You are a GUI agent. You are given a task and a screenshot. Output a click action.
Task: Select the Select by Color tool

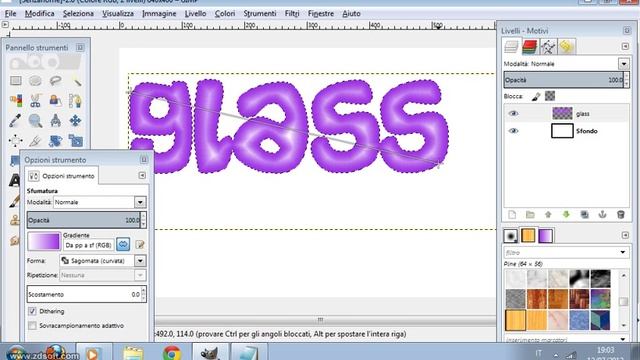click(16, 100)
